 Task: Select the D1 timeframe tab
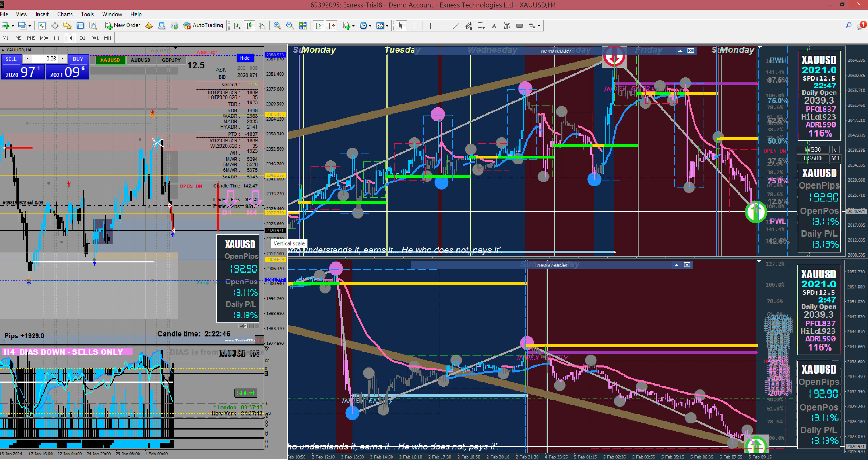point(82,38)
